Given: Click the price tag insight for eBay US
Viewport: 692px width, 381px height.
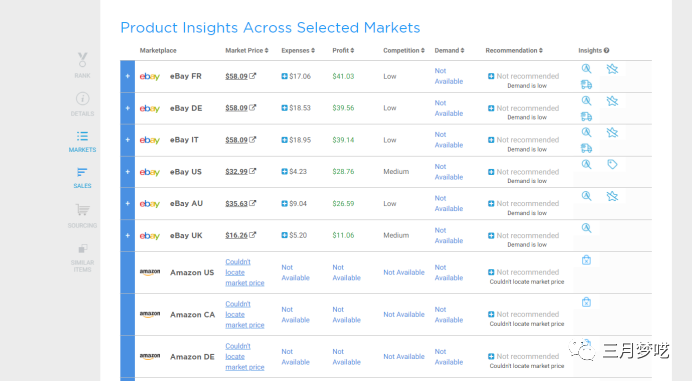Looking at the screenshot, I should (612, 164).
